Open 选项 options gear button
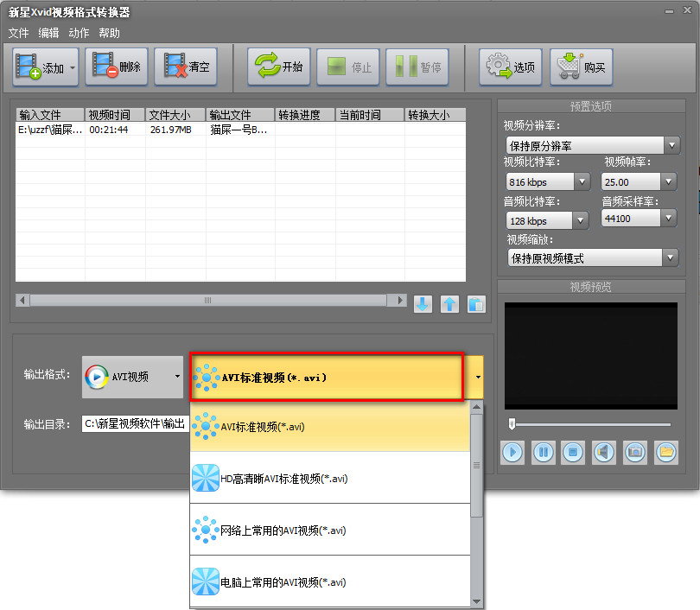The width and height of the screenshot is (700, 610). tap(510, 67)
